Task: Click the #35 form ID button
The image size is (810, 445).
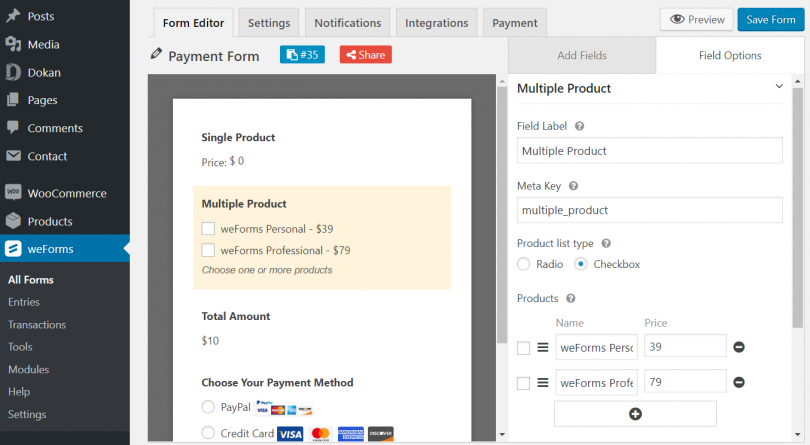Action: pyautogui.click(x=302, y=54)
